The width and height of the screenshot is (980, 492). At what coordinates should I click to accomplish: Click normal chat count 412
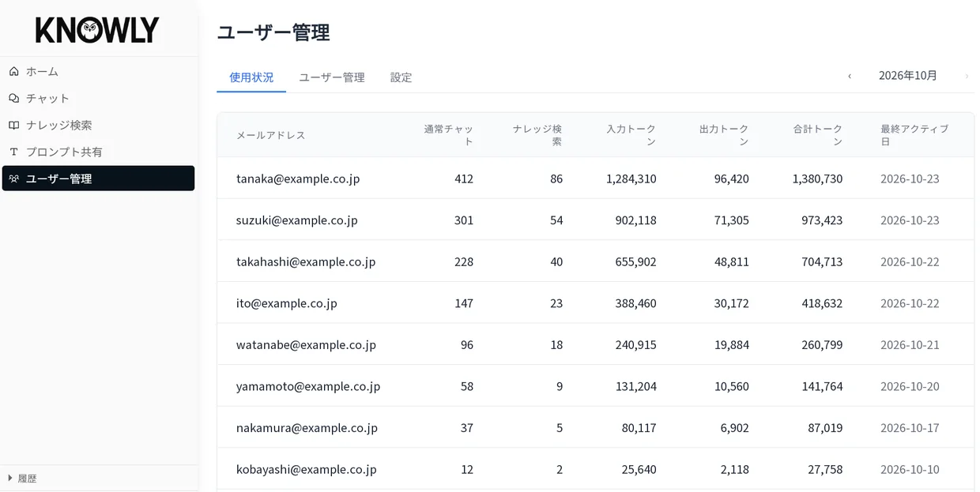[464, 178]
